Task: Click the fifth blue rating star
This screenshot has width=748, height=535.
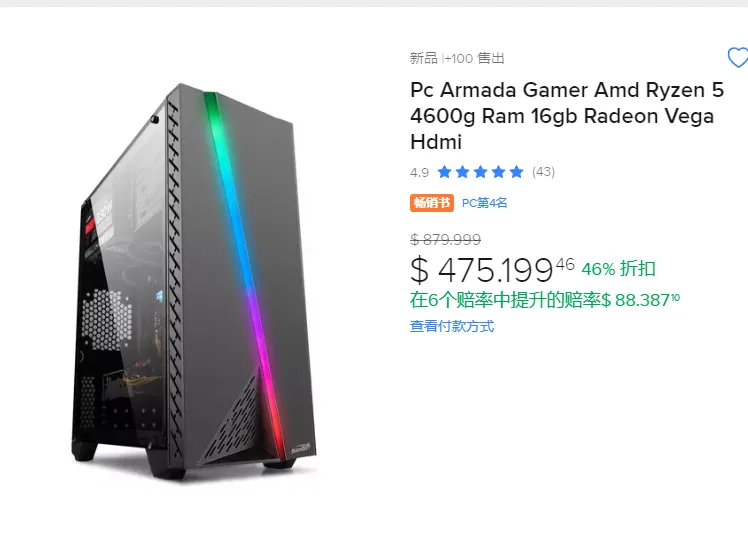Action: point(517,172)
